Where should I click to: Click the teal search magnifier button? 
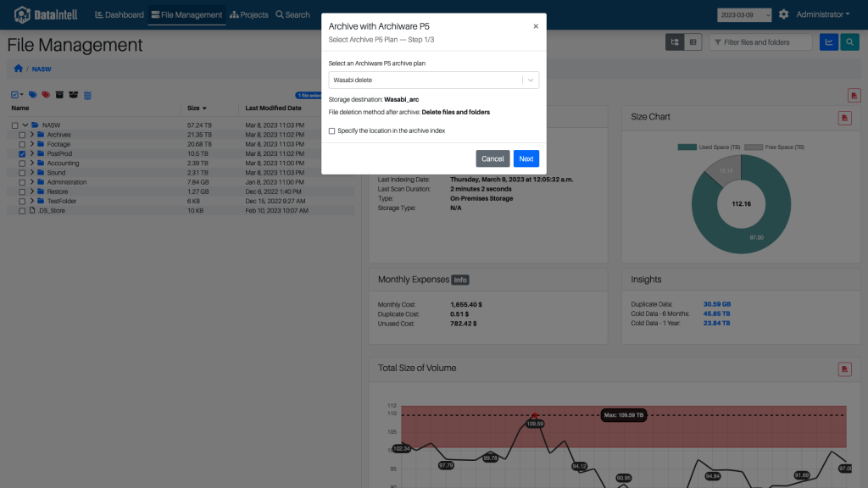coord(849,42)
